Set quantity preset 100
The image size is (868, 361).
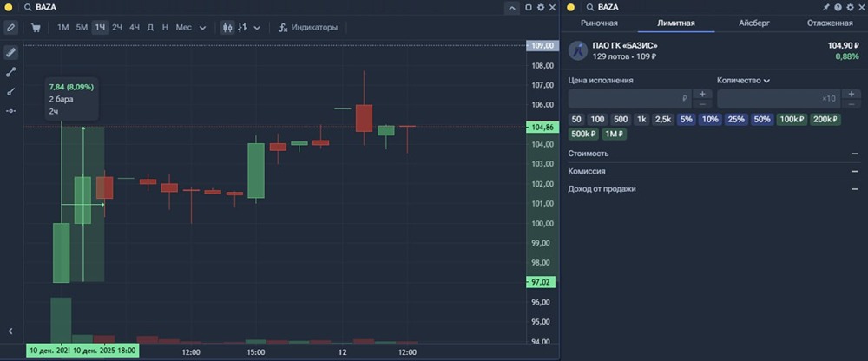click(597, 119)
